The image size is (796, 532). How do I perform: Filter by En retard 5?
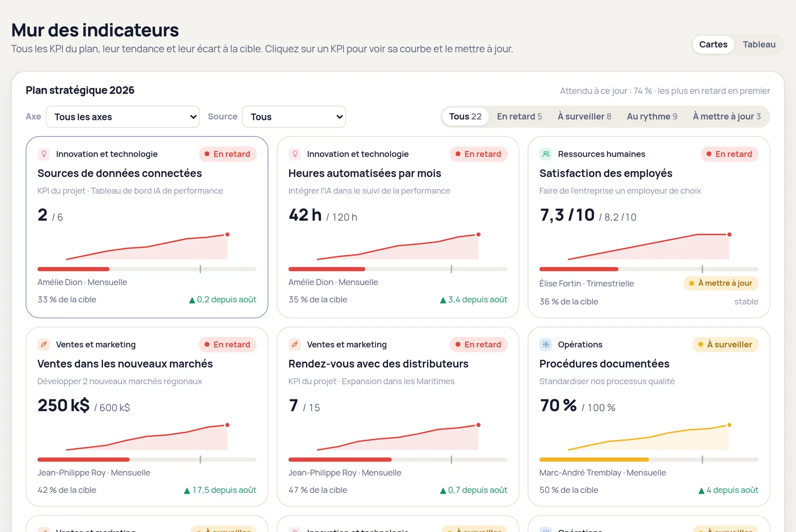click(x=519, y=116)
